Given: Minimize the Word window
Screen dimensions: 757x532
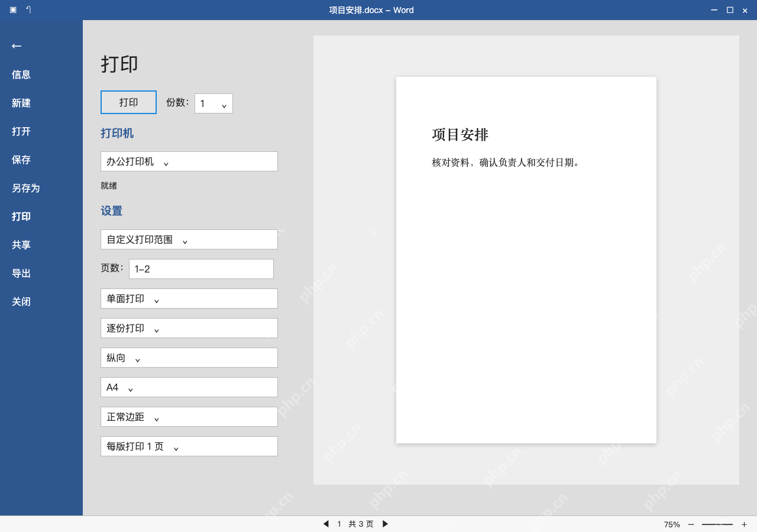Looking at the screenshot, I should (x=714, y=10).
